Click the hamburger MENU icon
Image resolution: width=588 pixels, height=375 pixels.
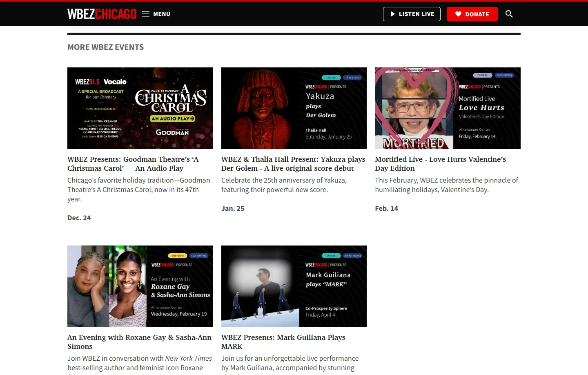145,13
